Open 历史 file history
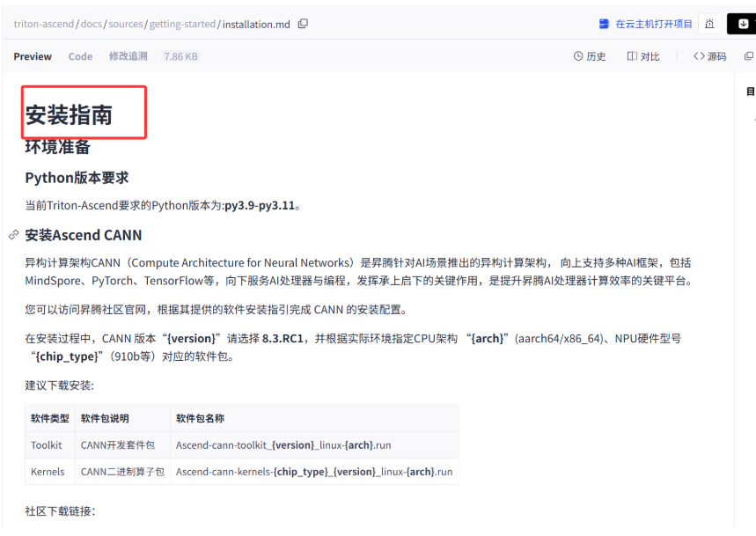Screen dimensions: 756x536 pyautogui.click(x=590, y=56)
